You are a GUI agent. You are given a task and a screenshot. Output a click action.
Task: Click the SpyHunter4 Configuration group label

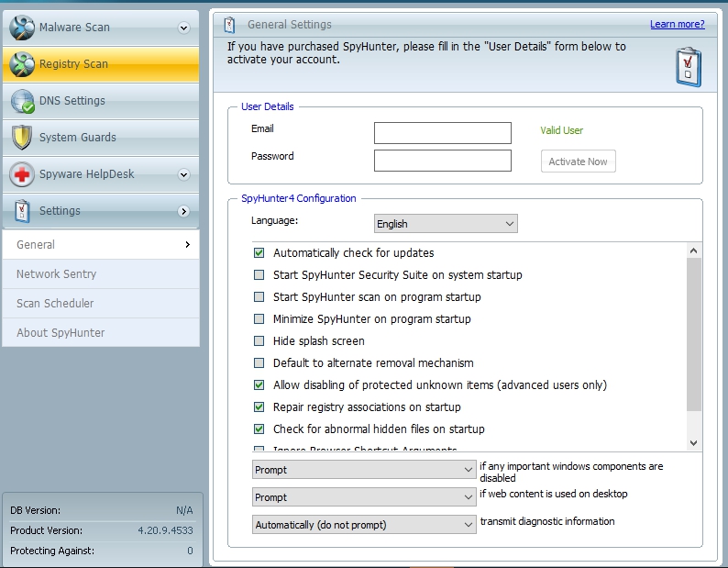coord(299,198)
